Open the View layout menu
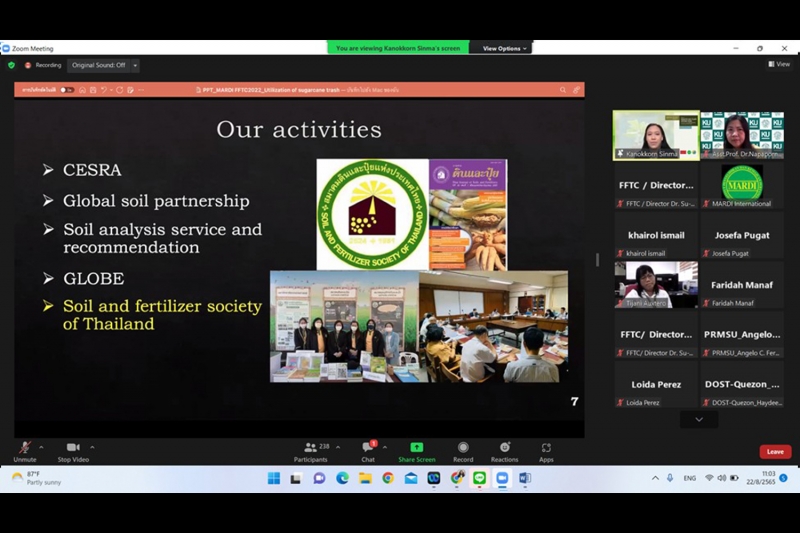800x533 pixels. [x=779, y=64]
